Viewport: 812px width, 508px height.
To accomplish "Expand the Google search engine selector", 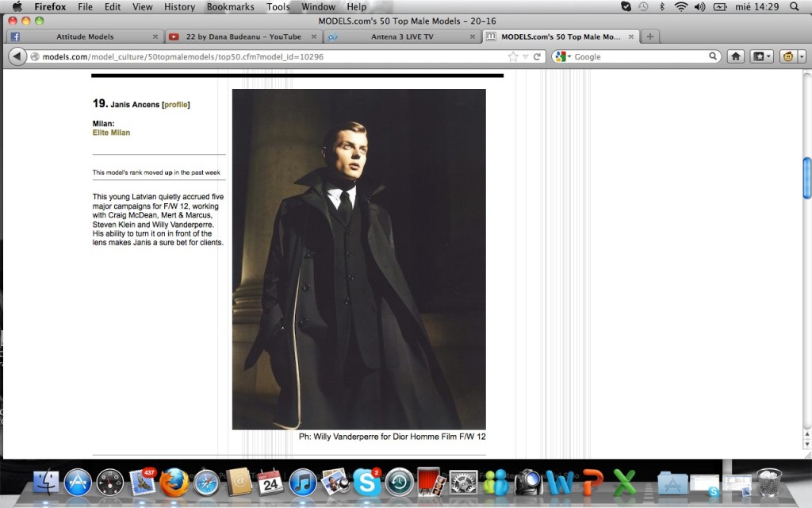I will 561,56.
